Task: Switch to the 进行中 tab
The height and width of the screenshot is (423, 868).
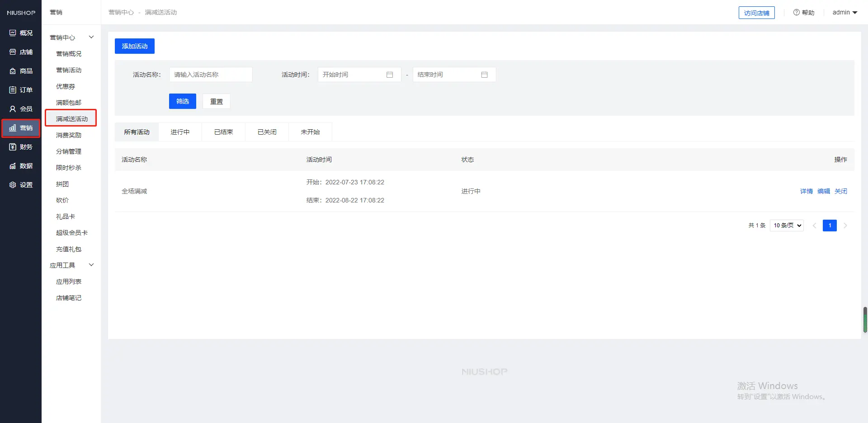Action: click(x=180, y=132)
